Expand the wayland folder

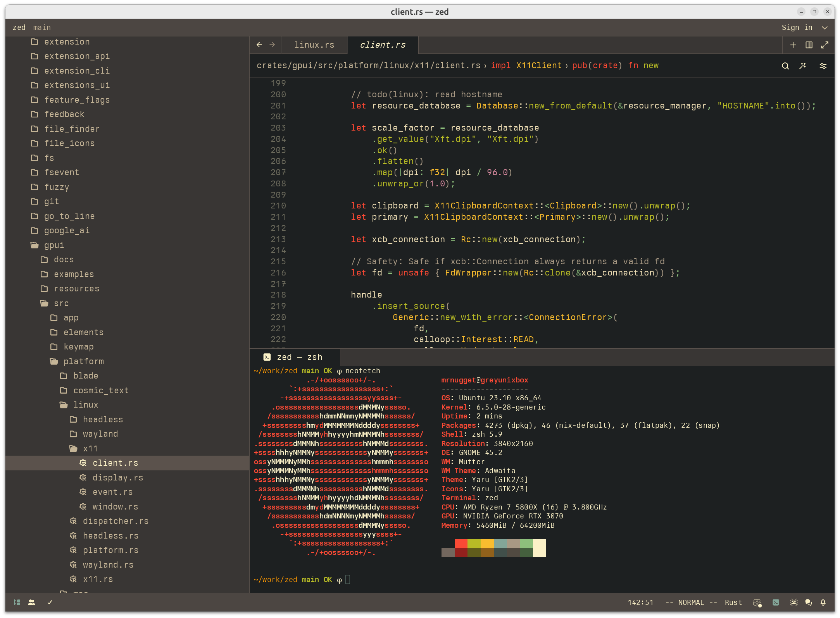100,434
